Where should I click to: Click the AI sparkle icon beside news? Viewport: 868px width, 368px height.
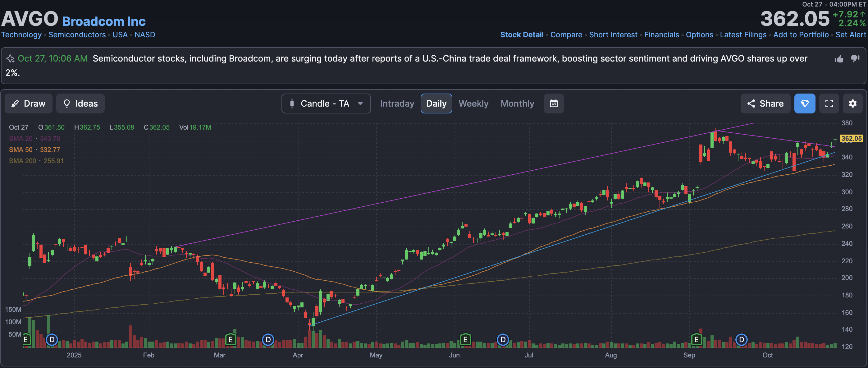click(x=10, y=59)
